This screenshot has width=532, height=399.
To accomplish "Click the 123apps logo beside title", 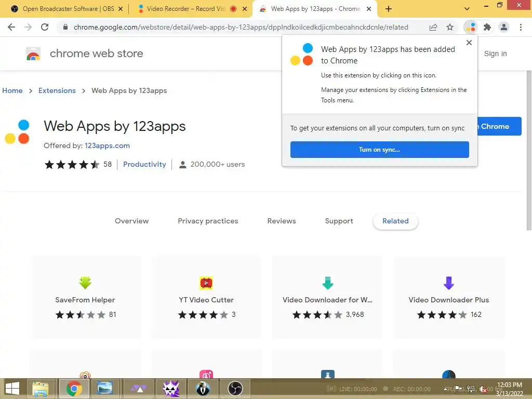I will click(17, 131).
